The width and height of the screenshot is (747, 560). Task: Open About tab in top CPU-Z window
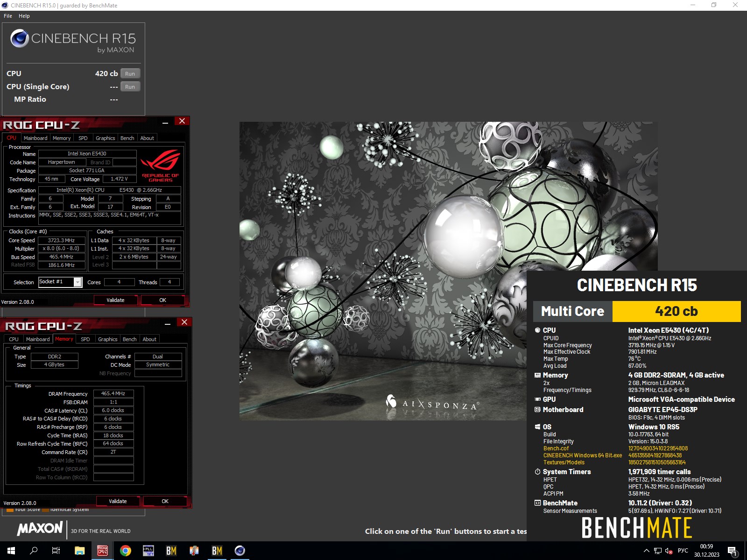click(x=147, y=138)
